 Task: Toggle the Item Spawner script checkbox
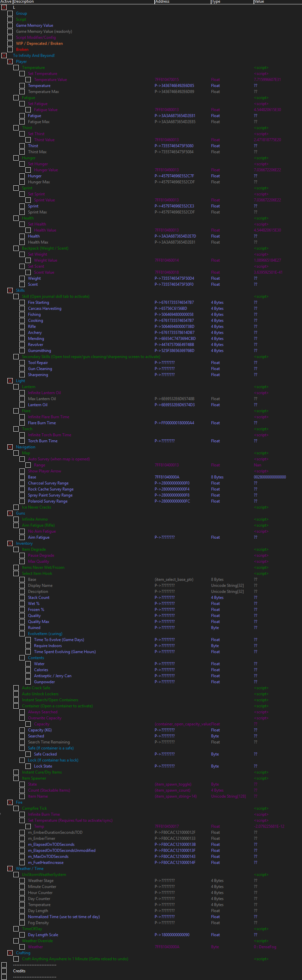click(16, 778)
